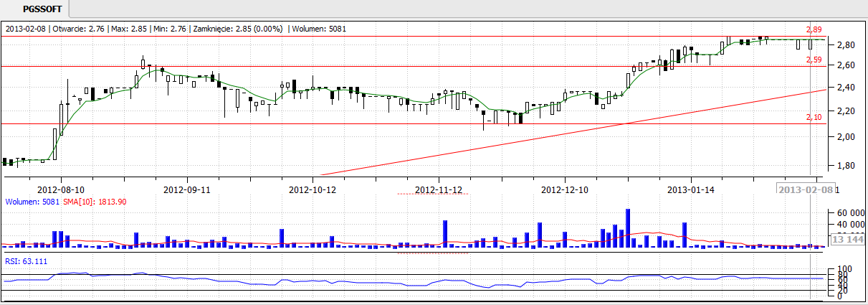The width and height of the screenshot is (868, 305).
Task: Click the 13 144 volume value box
Action: (847, 240)
